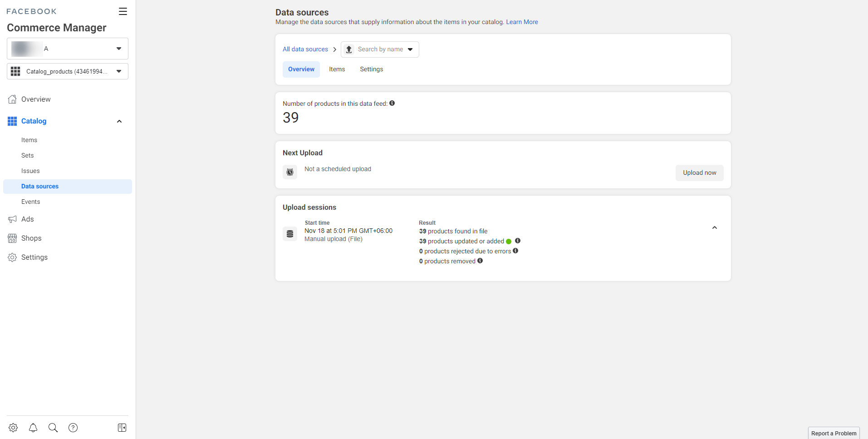Open Events under Catalog
Screen dimensions: 868x439
[30, 202]
